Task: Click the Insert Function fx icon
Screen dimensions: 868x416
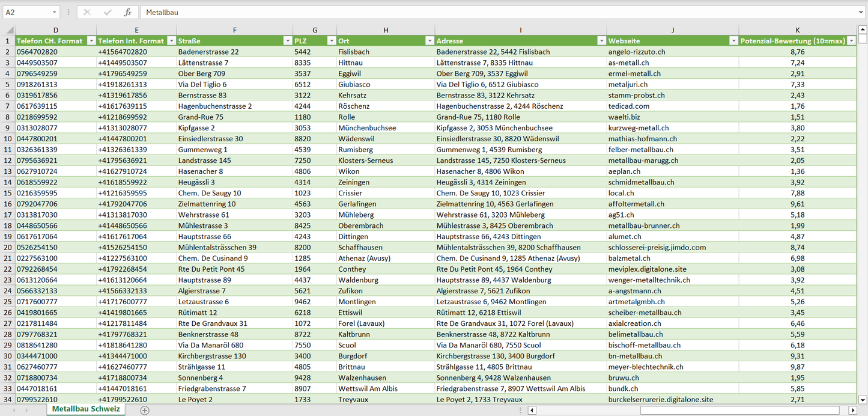Action: tap(127, 12)
